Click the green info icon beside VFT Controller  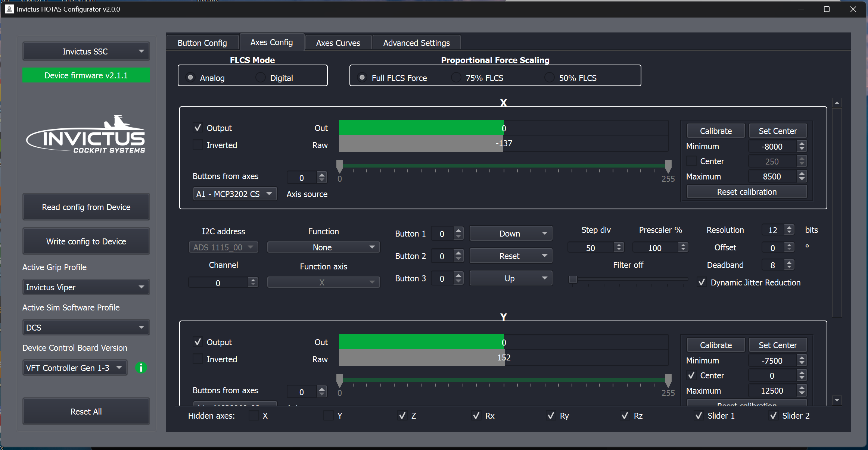tap(141, 368)
